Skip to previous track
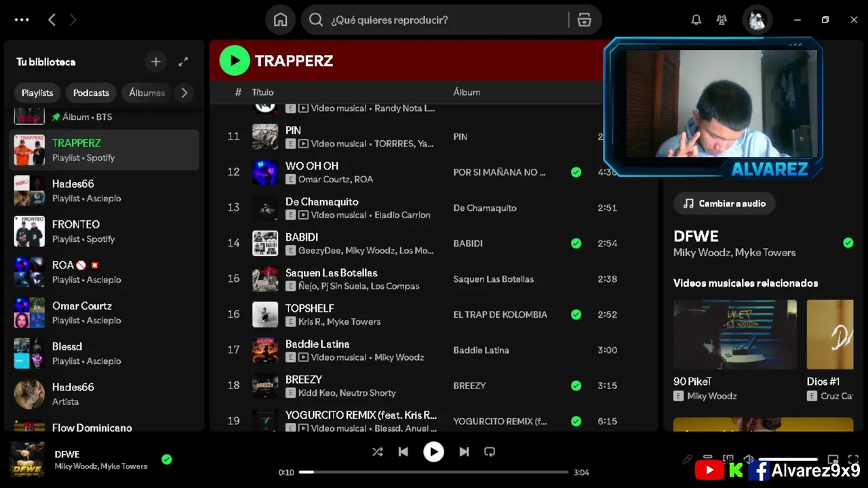The height and width of the screenshot is (488, 868). pos(403,451)
